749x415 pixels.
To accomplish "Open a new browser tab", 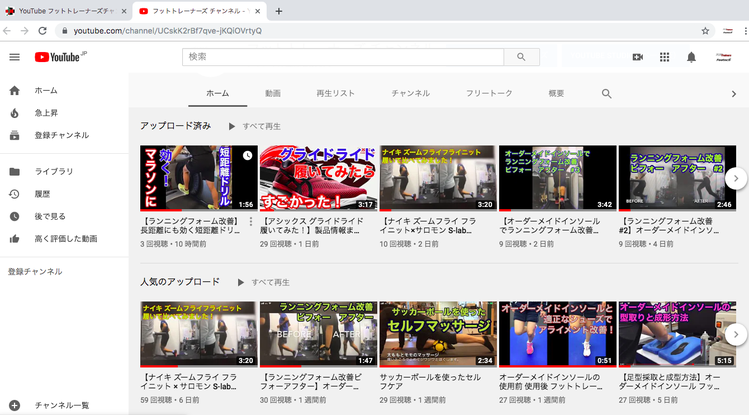I will [279, 11].
